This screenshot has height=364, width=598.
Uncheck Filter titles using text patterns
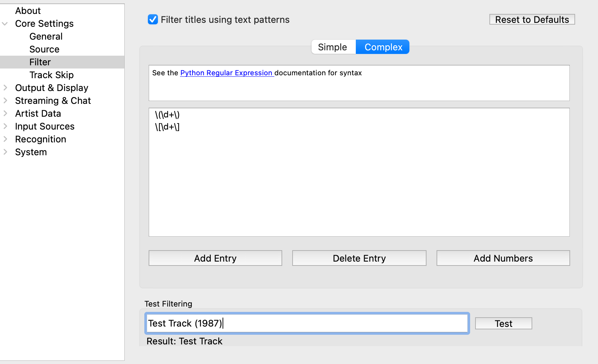(x=153, y=20)
